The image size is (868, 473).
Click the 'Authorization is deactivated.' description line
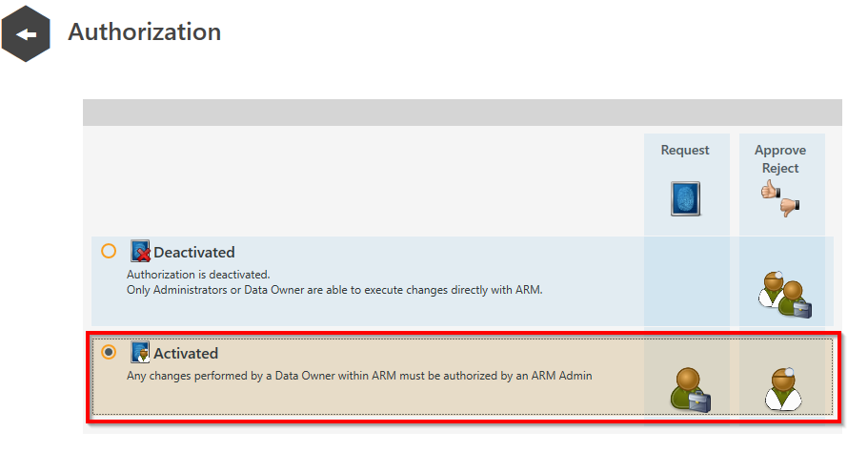point(198,275)
